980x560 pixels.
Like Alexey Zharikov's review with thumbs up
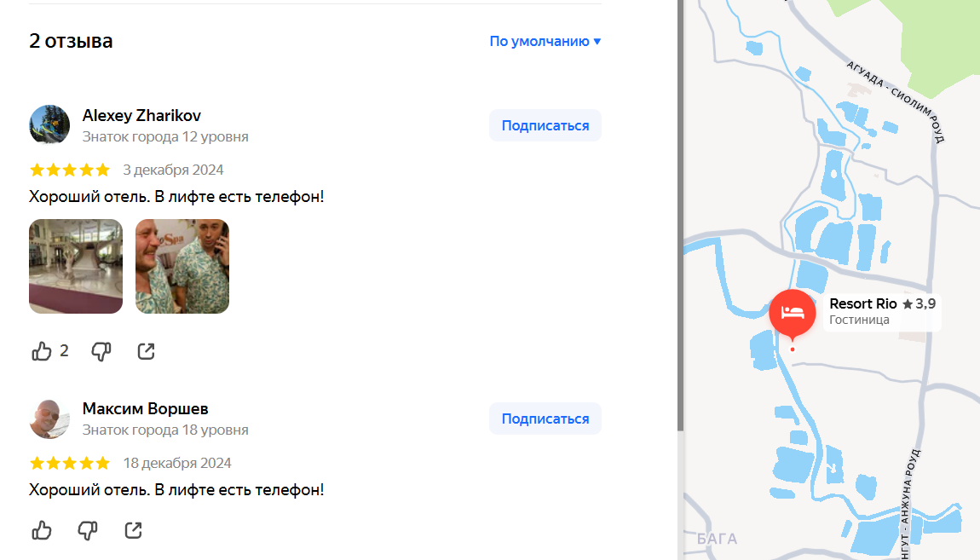click(x=42, y=351)
